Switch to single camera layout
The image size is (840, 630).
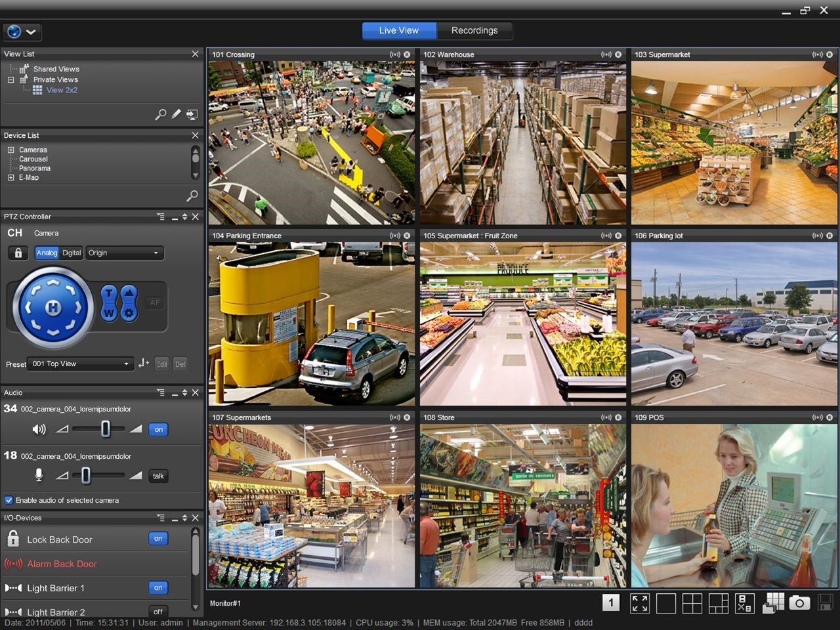(666, 602)
